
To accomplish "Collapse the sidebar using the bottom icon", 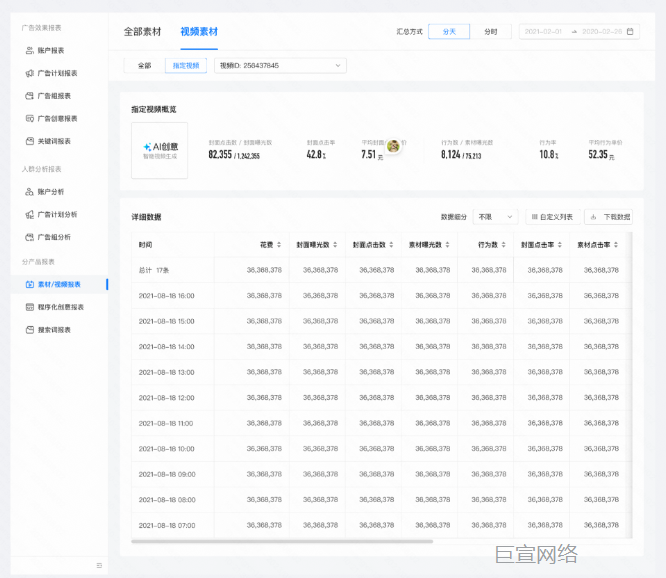I will click(99, 566).
